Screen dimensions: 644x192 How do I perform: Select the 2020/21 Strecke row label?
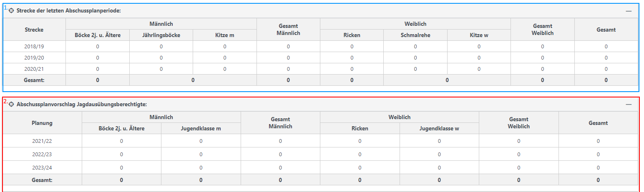(x=34, y=69)
